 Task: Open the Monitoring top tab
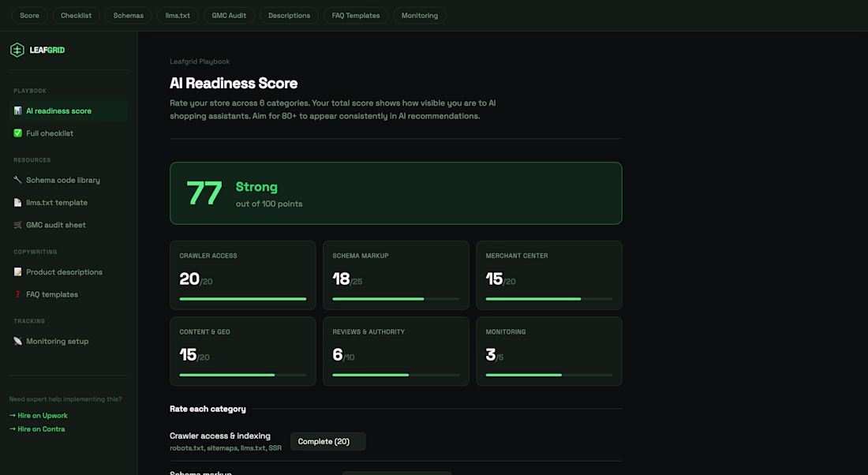pyautogui.click(x=420, y=16)
